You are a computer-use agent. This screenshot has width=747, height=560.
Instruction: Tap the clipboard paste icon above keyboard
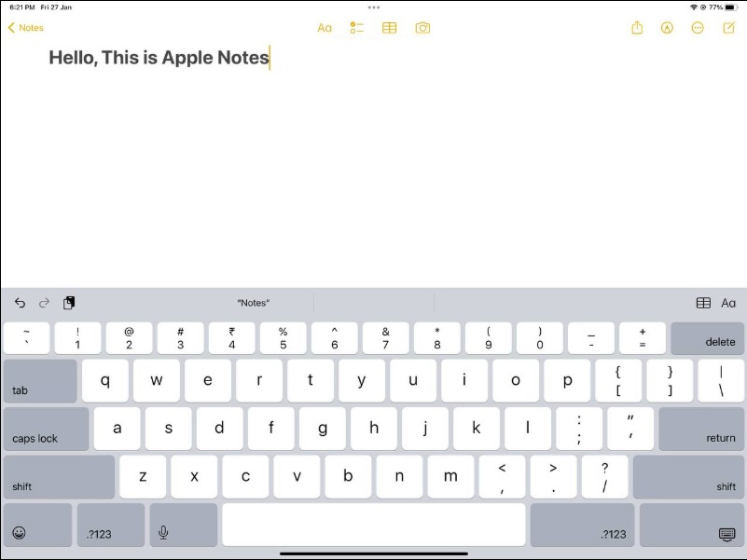69,303
